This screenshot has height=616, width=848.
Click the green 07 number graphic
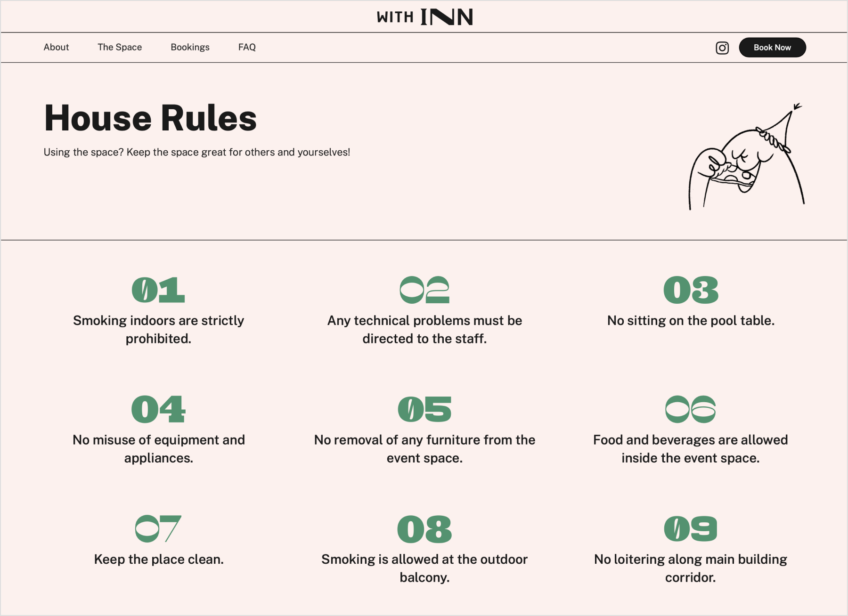[158, 528]
